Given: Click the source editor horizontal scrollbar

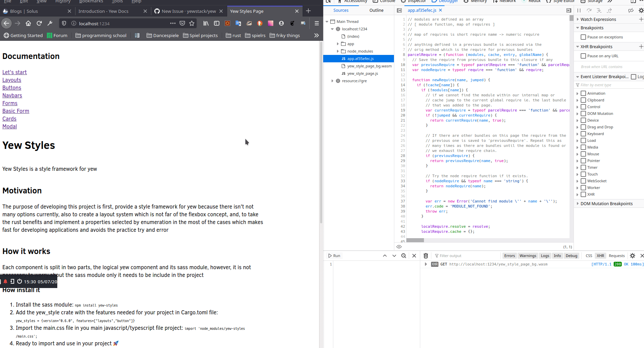Looking at the screenshot, I should click(415, 240).
